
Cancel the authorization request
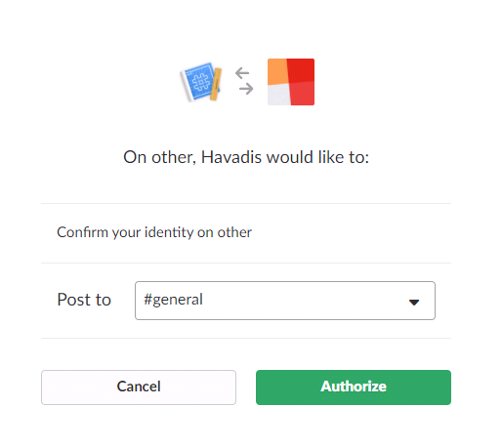pos(139,387)
